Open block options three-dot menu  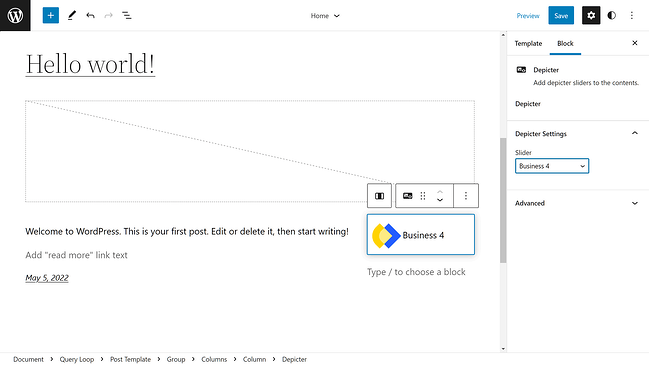[466, 196]
